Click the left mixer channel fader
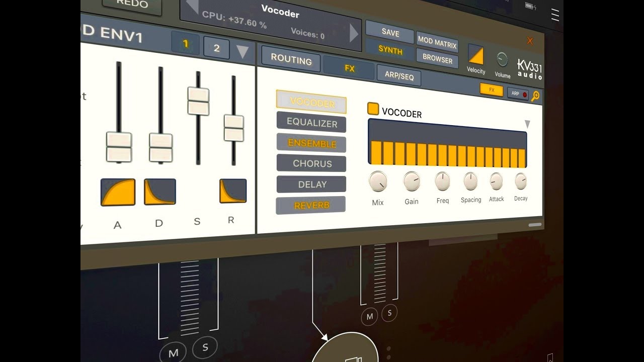 click(x=189, y=297)
